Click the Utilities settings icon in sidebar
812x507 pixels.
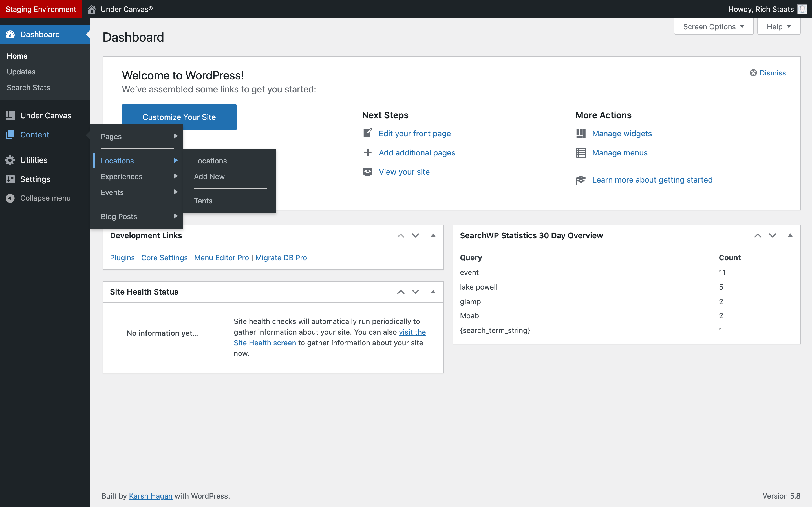[10, 159]
